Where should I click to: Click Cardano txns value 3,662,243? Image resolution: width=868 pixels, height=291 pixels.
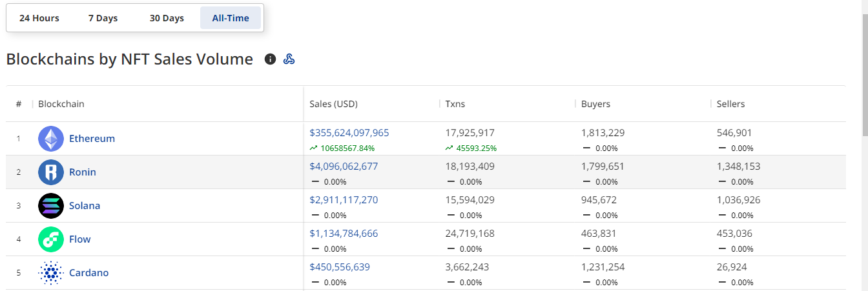(x=468, y=267)
